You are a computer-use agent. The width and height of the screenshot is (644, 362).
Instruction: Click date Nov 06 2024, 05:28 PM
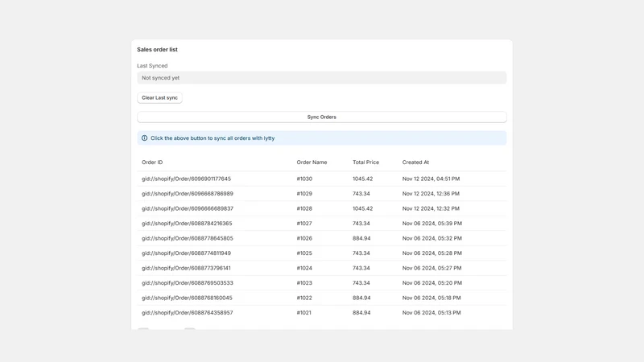pos(432,253)
